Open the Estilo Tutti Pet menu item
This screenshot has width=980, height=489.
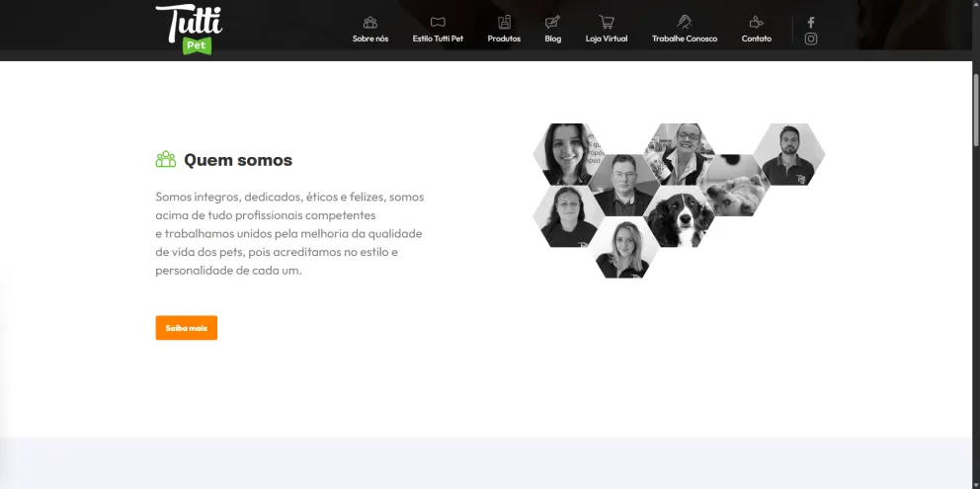coord(438,39)
